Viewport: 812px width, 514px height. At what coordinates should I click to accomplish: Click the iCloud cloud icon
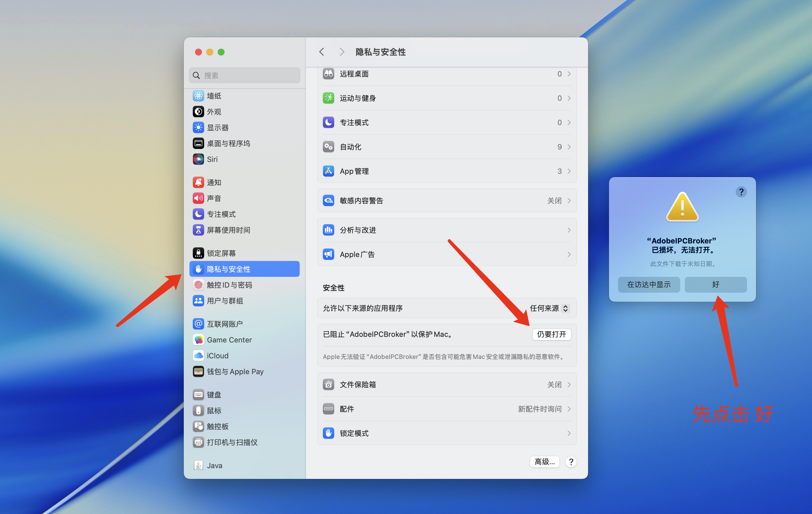coord(198,356)
